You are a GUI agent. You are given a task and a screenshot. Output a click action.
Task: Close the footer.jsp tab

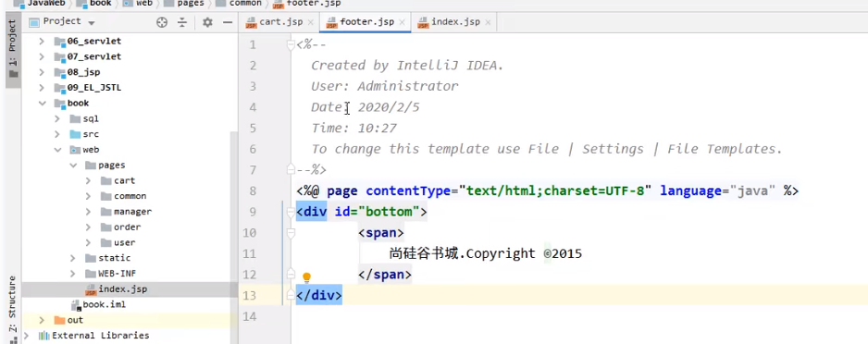[x=402, y=22]
